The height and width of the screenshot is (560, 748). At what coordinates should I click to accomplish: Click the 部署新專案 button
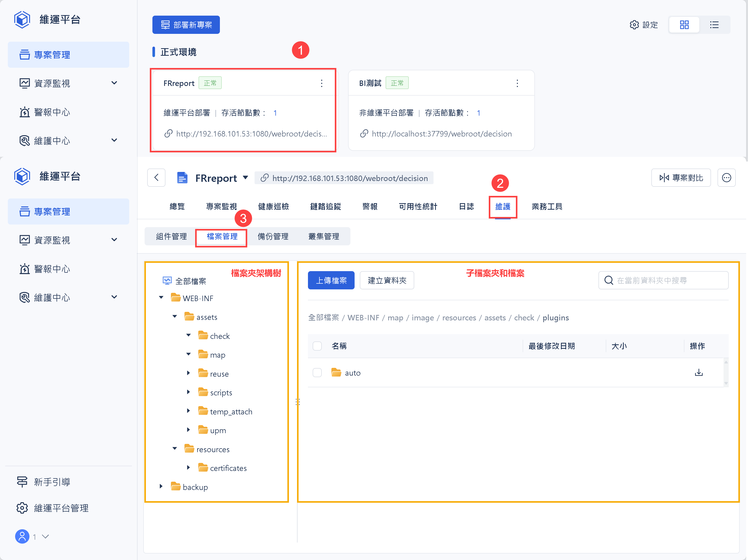point(186,25)
